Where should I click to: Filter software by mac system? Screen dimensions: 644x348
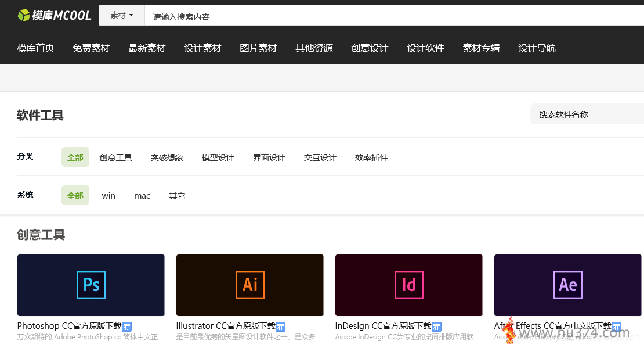[x=142, y=196]
